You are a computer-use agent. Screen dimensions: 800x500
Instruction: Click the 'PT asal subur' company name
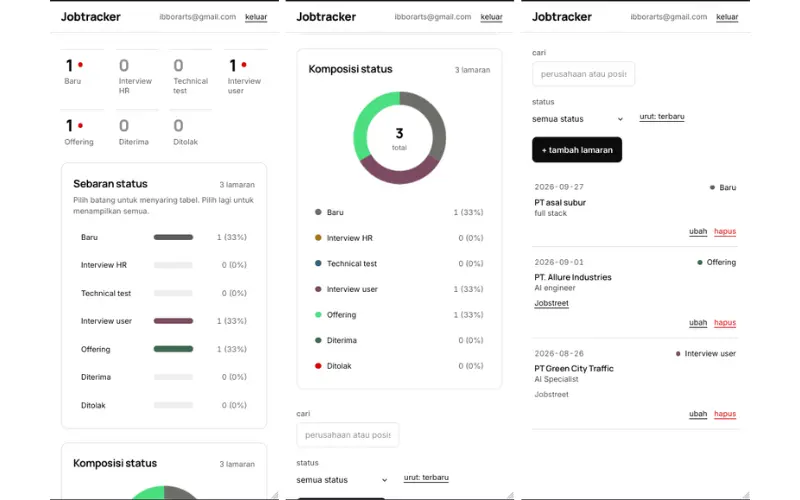560,203
